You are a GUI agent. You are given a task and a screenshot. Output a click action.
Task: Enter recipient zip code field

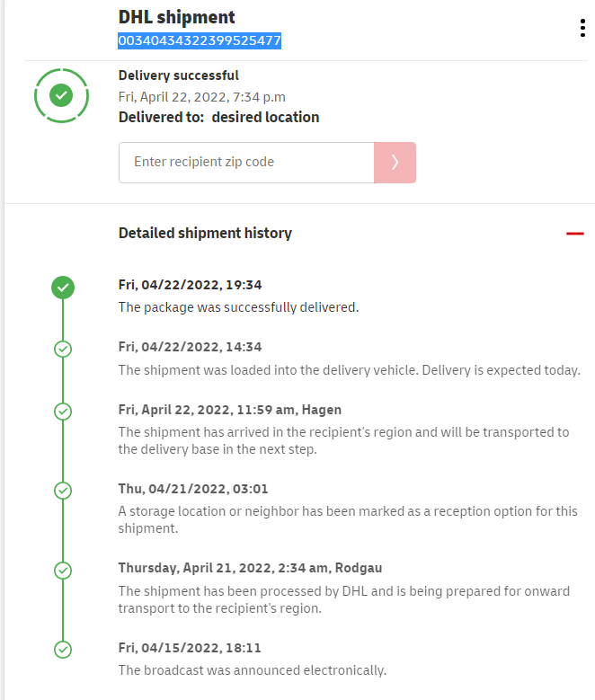246,163
